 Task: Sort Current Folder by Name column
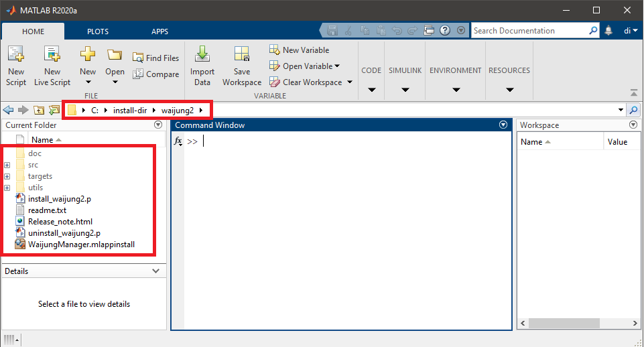46,140
